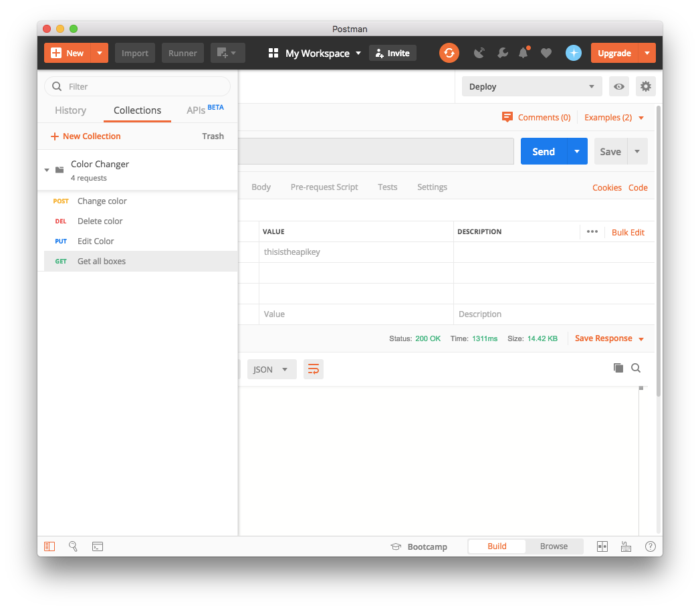Switch to the Collections tab
700x610 pixels.
coord(138,110)
